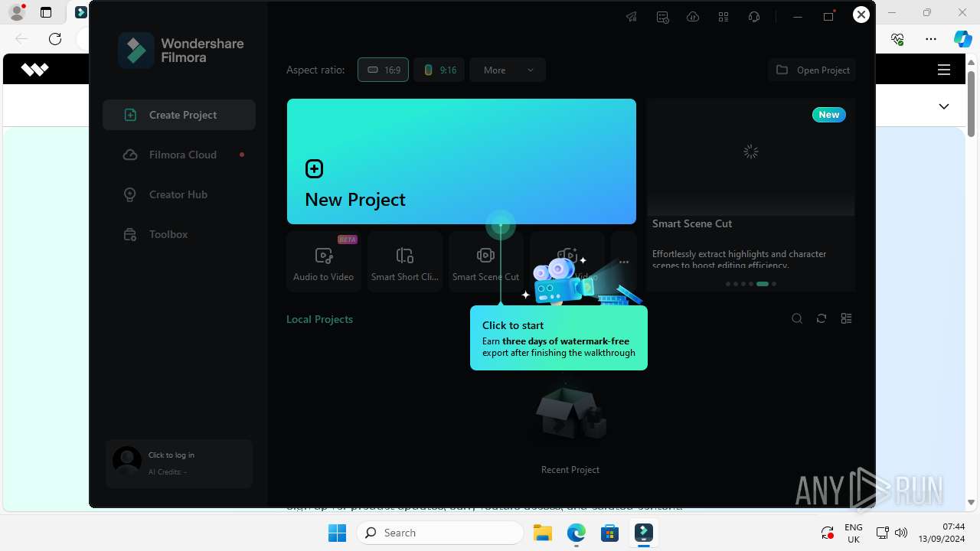Expand the chevron on the Wondershare page
This screenshot has width=980, height=551.
[944, 106]
